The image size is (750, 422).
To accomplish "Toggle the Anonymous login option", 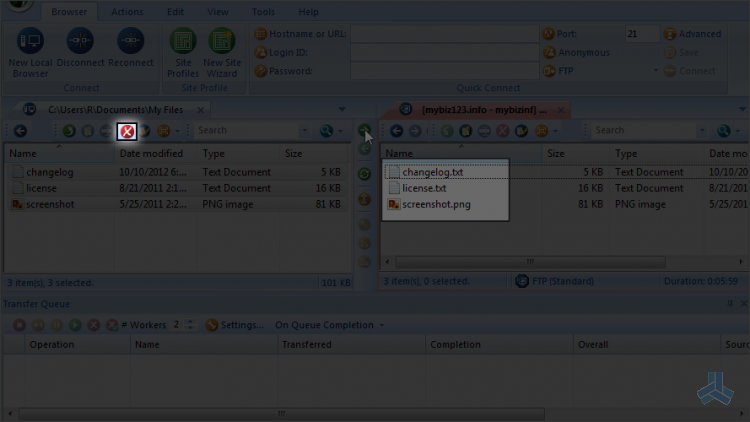I will (x=577, y=53).
